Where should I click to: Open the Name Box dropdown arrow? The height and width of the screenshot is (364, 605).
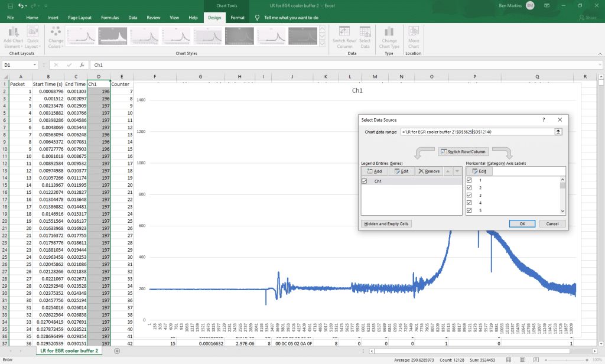tap(35, 65)
